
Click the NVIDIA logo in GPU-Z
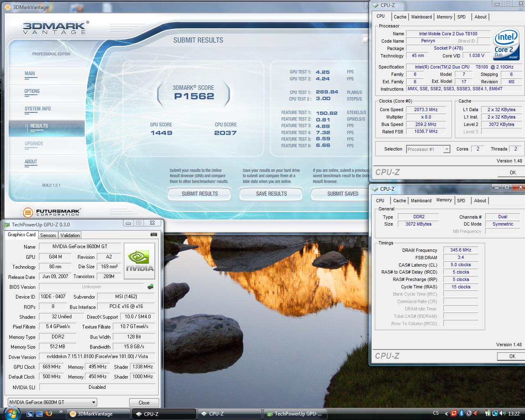point(139,261)
